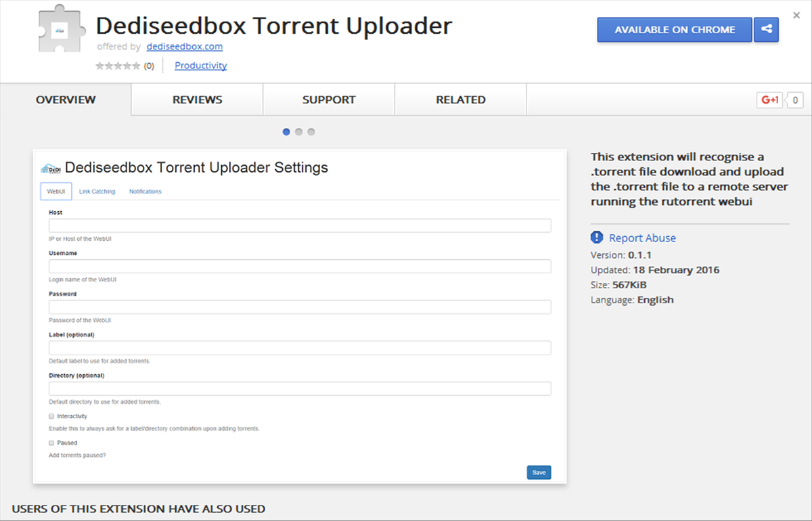Switch to the RELATED tab
The width and height of the screenshot is (812, 521).
tap(461, 99)
